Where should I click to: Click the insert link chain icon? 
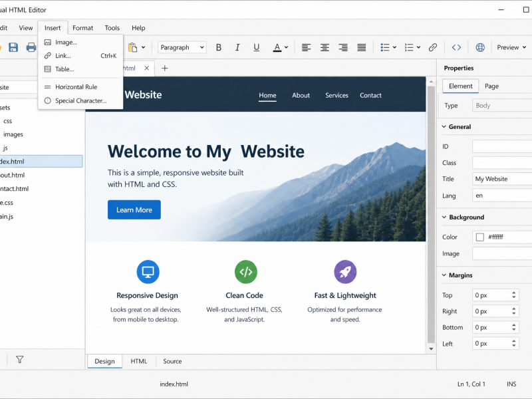click(433, 47)
